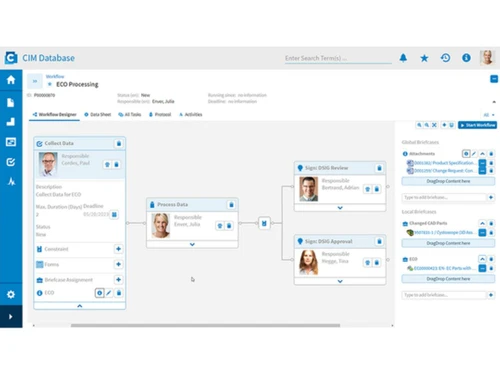Open the tasks checkmark icon in sidebar
Screen dimensions: 500x375
pyautogui.click(x=11, y=162)
